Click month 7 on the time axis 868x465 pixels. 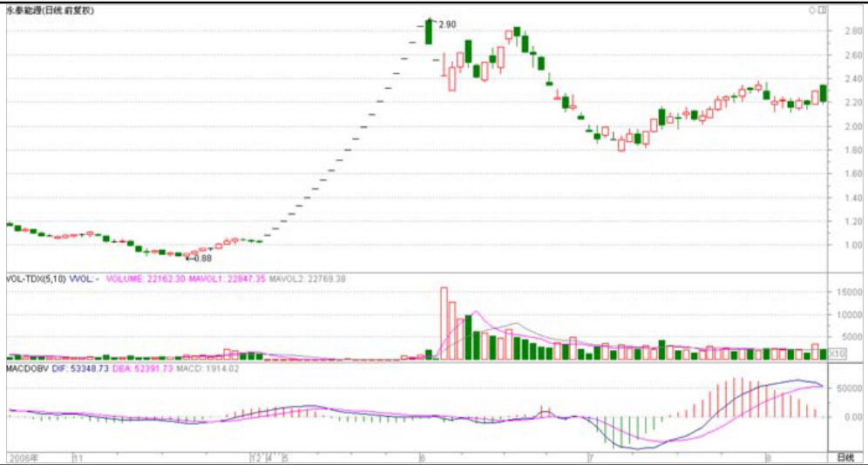tap(590, 457)
